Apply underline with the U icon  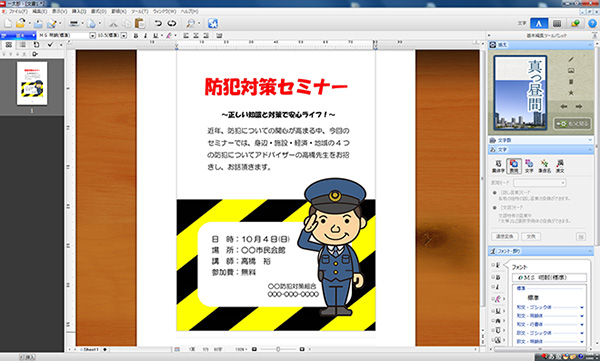pyautogui.click(x=155, y=36)
